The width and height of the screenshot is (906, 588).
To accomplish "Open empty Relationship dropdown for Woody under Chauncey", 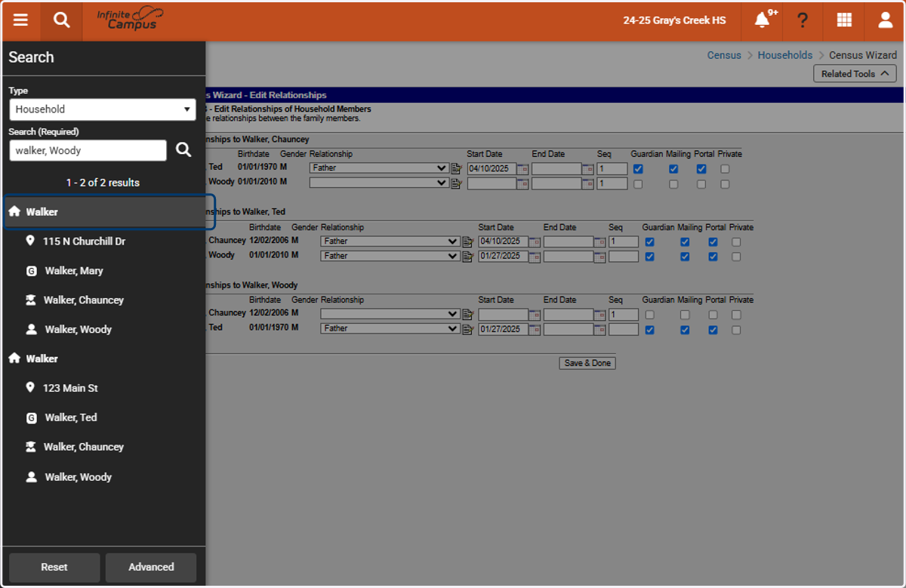I will pos(379,183).
